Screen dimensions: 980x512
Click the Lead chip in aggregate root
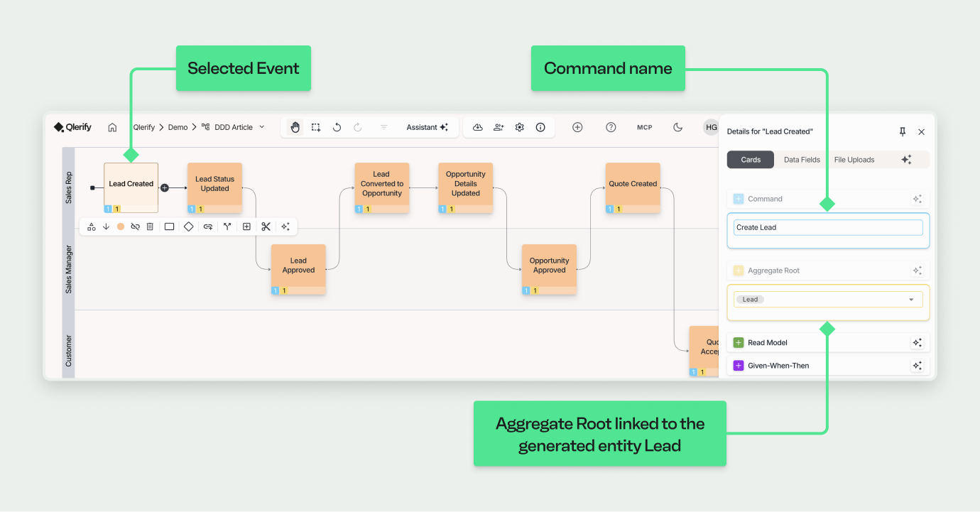(750, 300)
